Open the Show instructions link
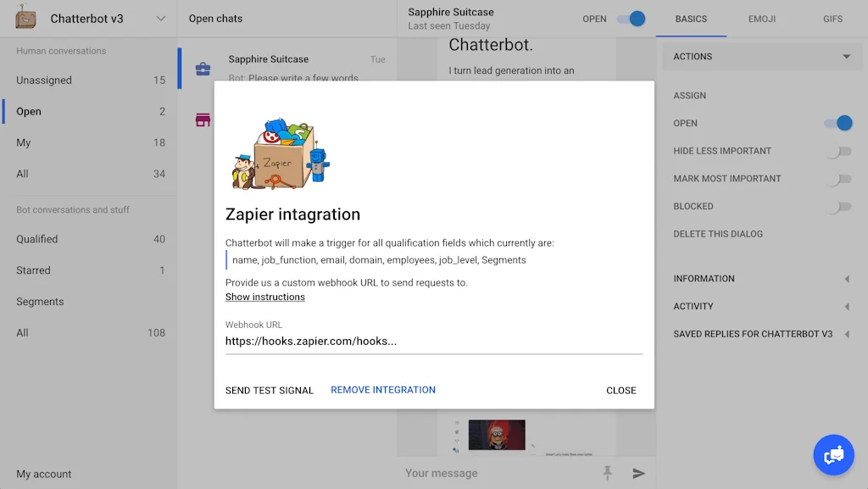This screenshot has height=489, width=868. click(265, 297)
